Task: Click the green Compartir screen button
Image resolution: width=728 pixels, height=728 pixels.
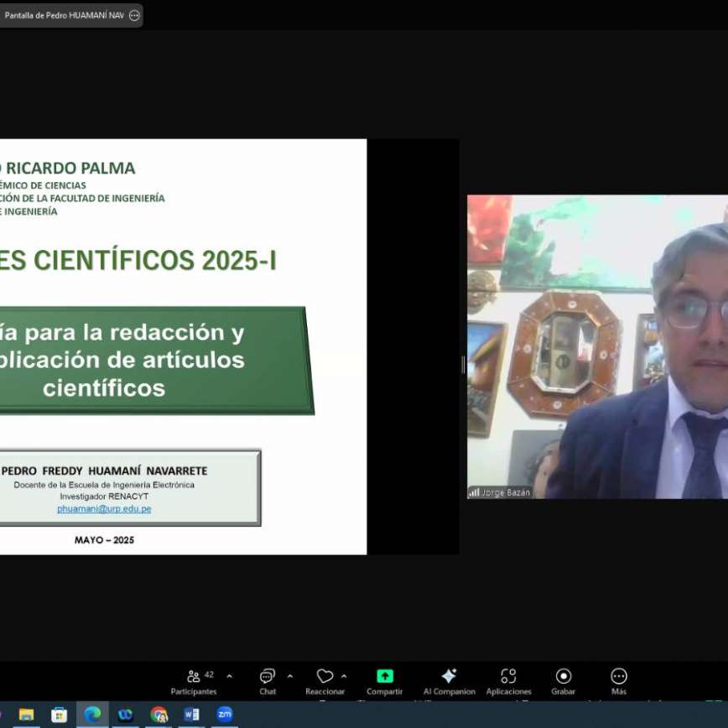Action: (x=384, y=677)
